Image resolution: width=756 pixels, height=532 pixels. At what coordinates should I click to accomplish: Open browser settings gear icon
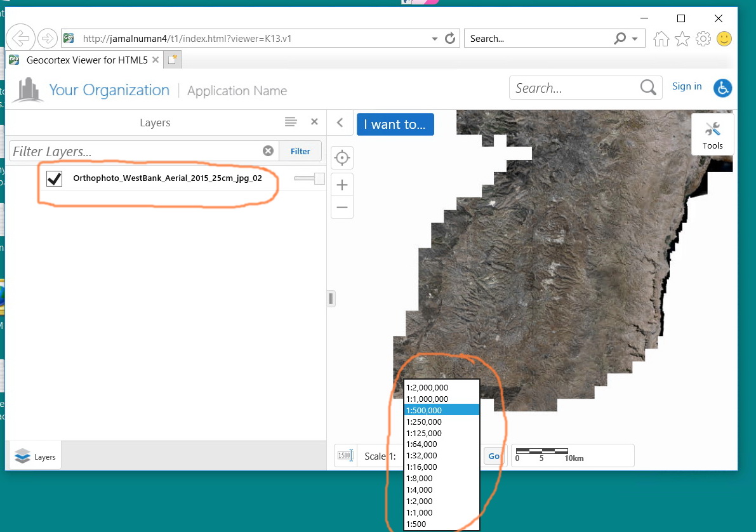[x=703, y=39]
